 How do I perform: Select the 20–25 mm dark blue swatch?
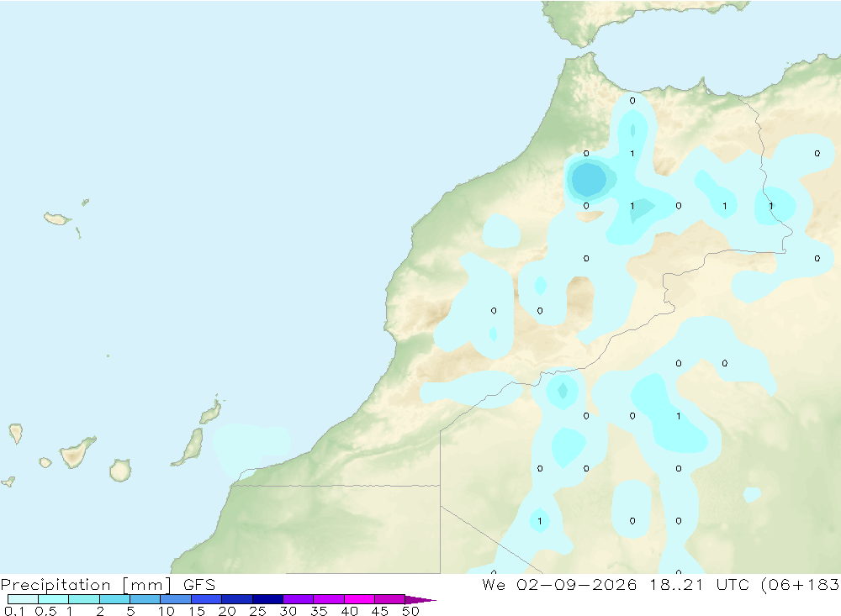pos(237,599)
